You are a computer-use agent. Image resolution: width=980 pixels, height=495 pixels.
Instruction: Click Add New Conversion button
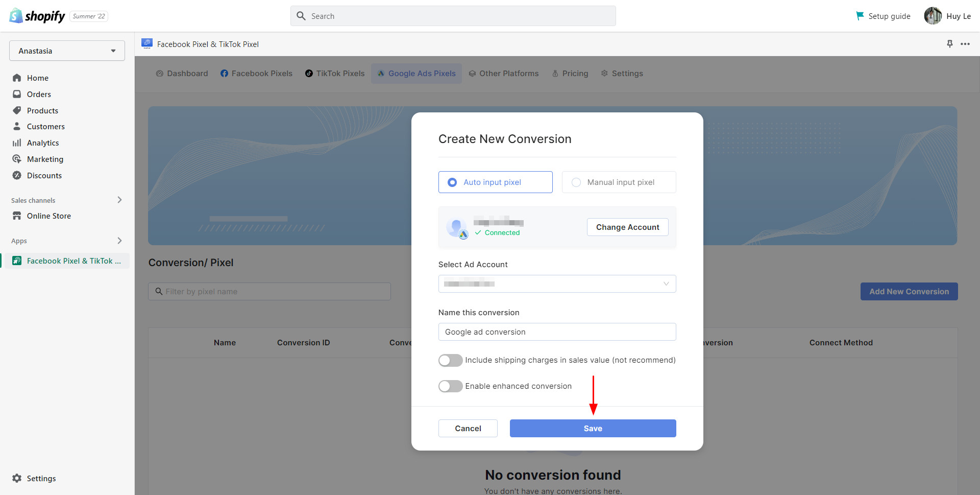909,291
